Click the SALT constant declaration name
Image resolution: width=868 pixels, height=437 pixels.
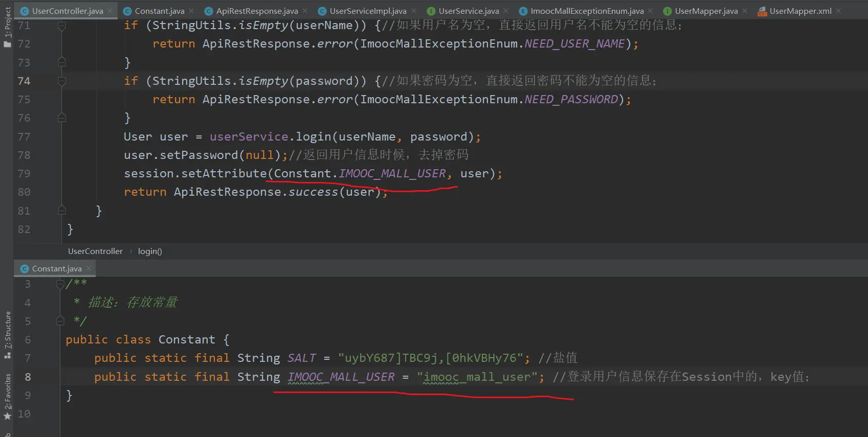pos(302,358)
